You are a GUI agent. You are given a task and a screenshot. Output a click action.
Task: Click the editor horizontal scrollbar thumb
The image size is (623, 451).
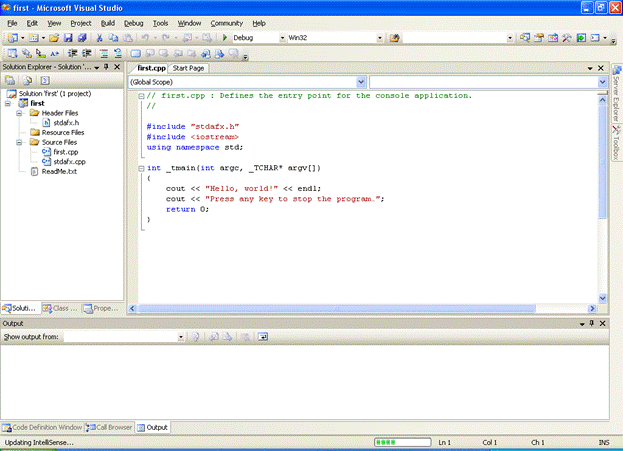(337, 308)
